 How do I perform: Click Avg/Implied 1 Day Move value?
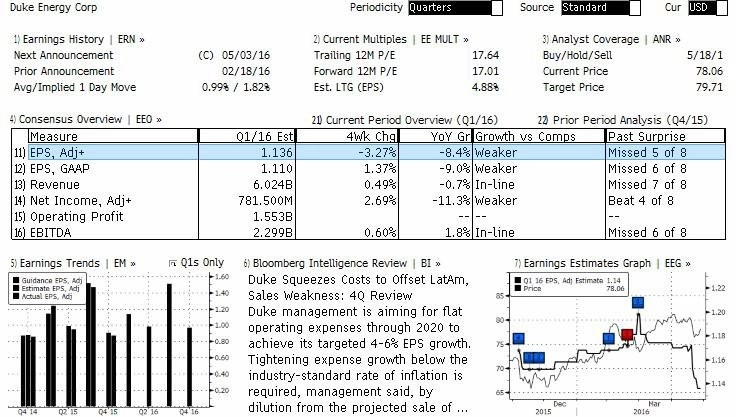pos(236,87)
